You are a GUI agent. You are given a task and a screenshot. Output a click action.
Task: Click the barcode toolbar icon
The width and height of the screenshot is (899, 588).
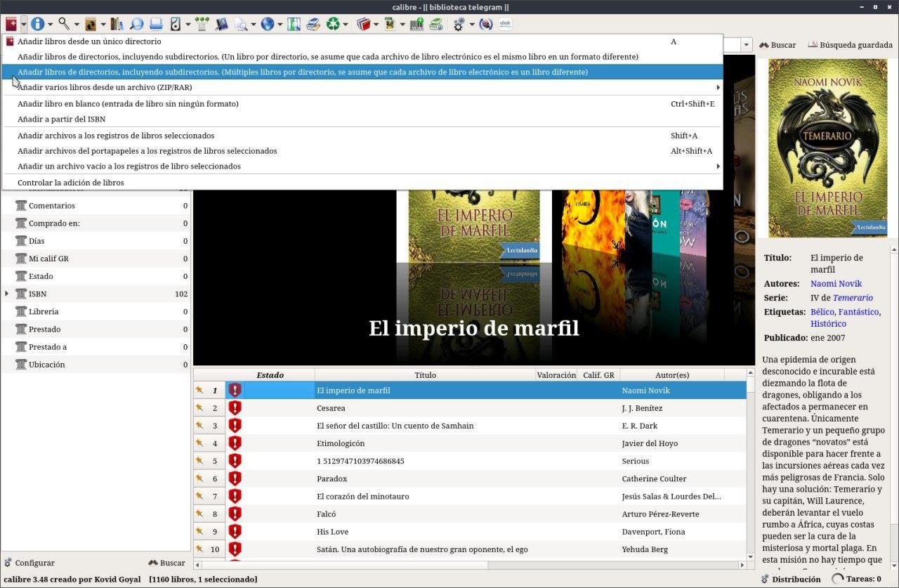coord(416,25)
